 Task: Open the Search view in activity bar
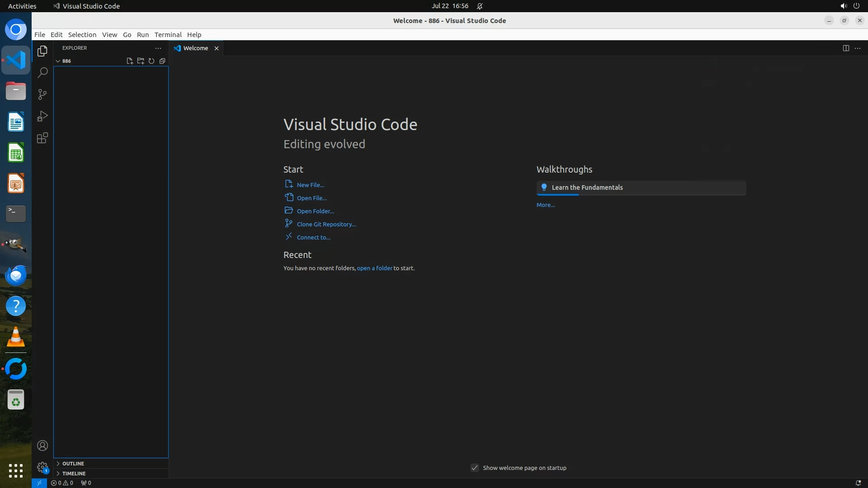(x=42, y=73)
